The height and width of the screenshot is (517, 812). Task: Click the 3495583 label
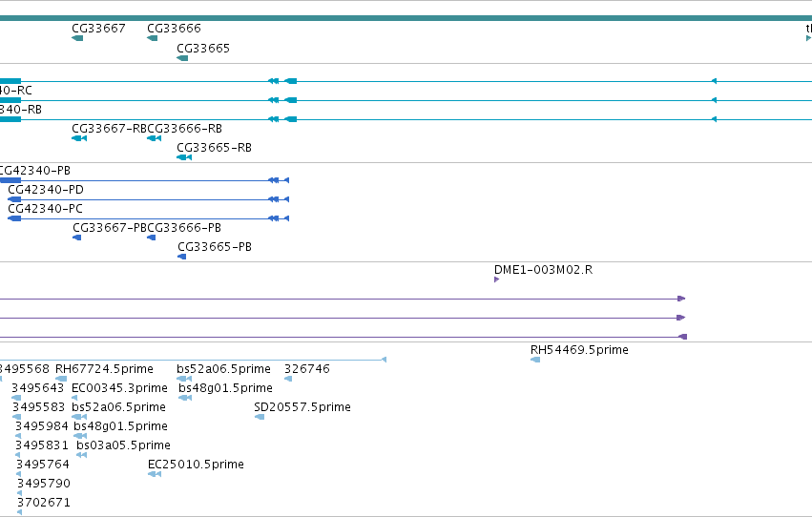coord(39,407)
